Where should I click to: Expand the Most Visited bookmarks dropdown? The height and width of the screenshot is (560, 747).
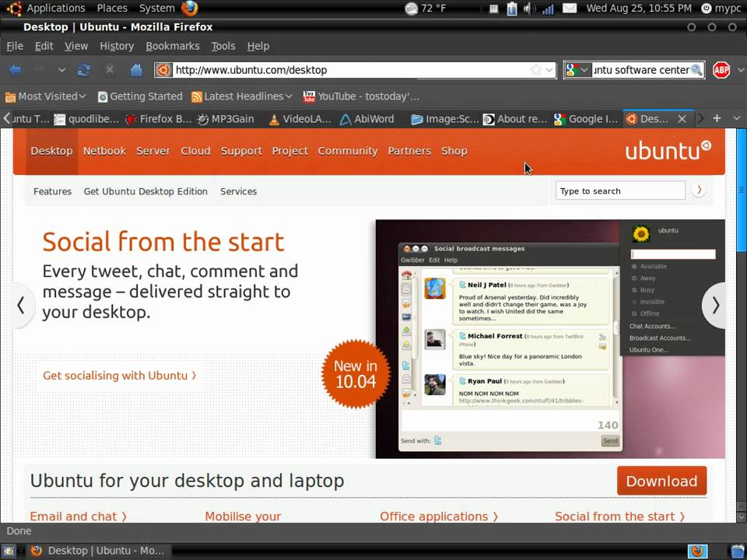click(x=46, y=96)
